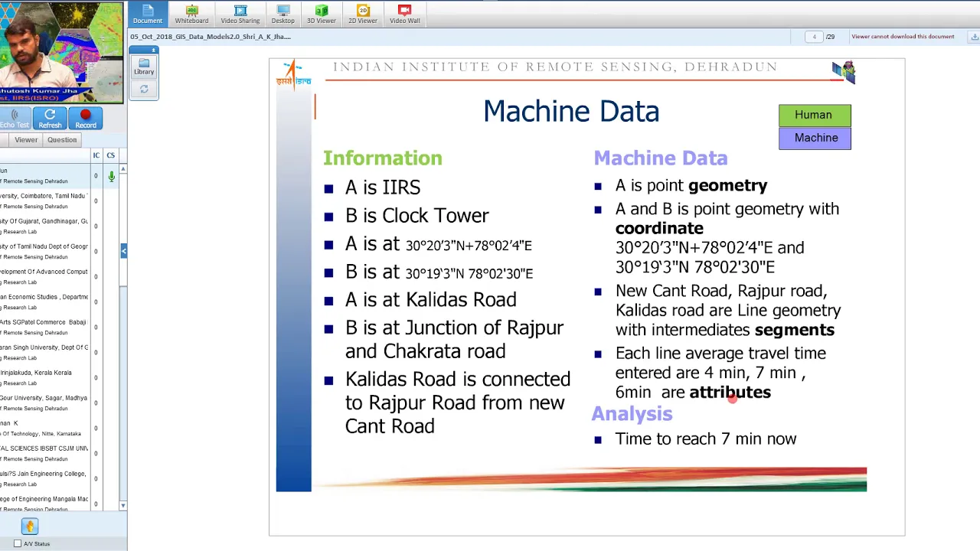
Task: Open the 2D Viewer tab
Action: point(363,14)
